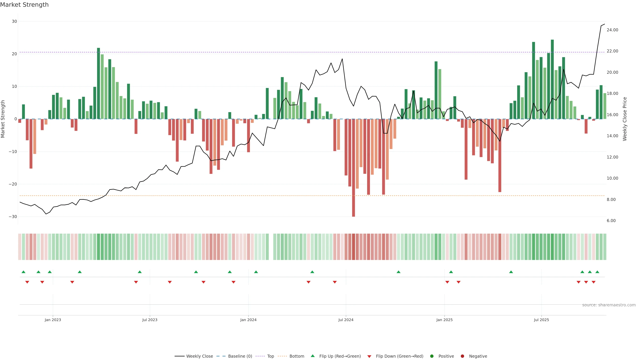This screenshot has width=644, height=362.
Task: Click the 24.00 Weekly Close Price tick
Action: (612, 30)
